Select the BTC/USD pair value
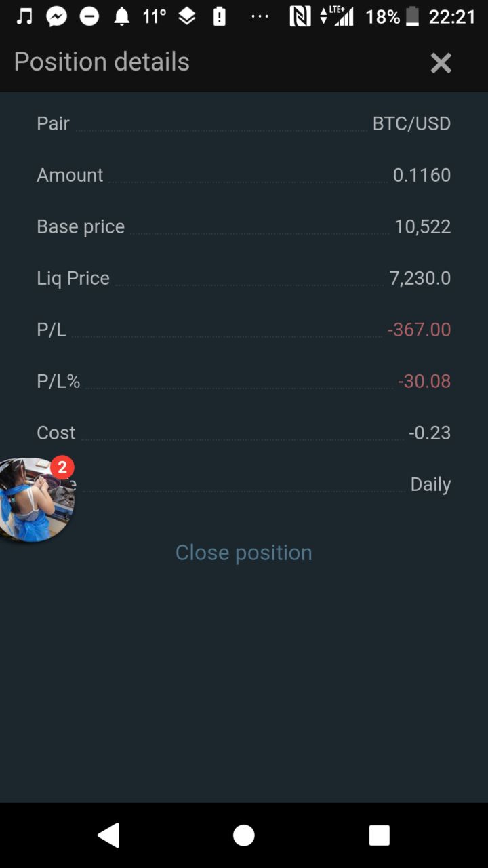488x868 pixels. click(411, 124)
